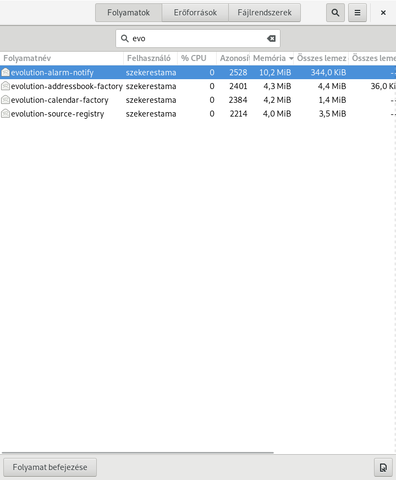Click memory value 4,0 MiB
The width and height of the screenshot is (396, 480).
277,114
